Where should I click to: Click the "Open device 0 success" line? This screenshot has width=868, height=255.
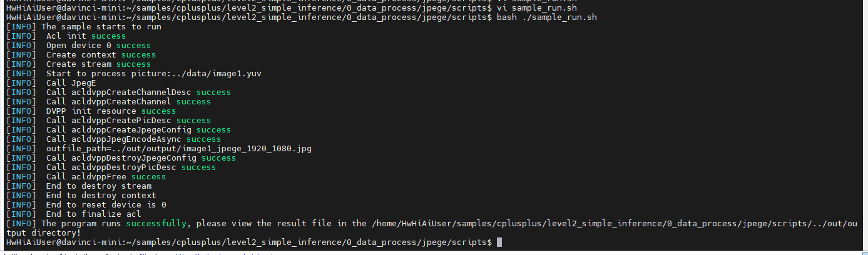tap(98, 46)
